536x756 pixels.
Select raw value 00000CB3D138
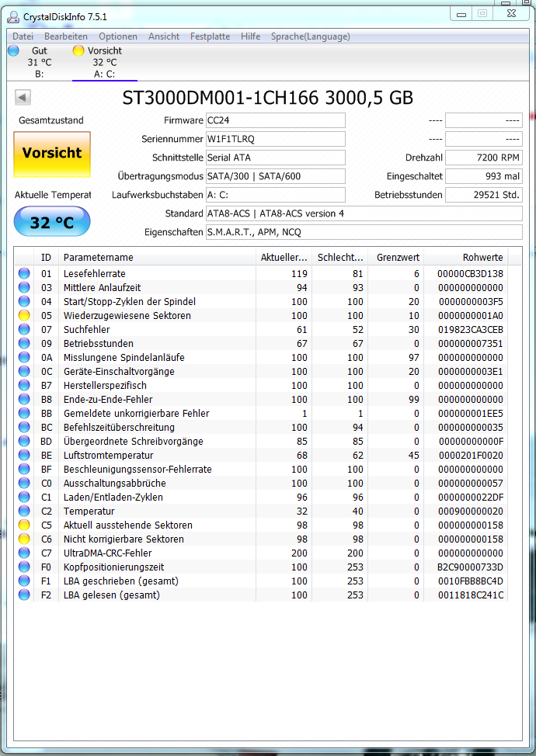(470, 273)
